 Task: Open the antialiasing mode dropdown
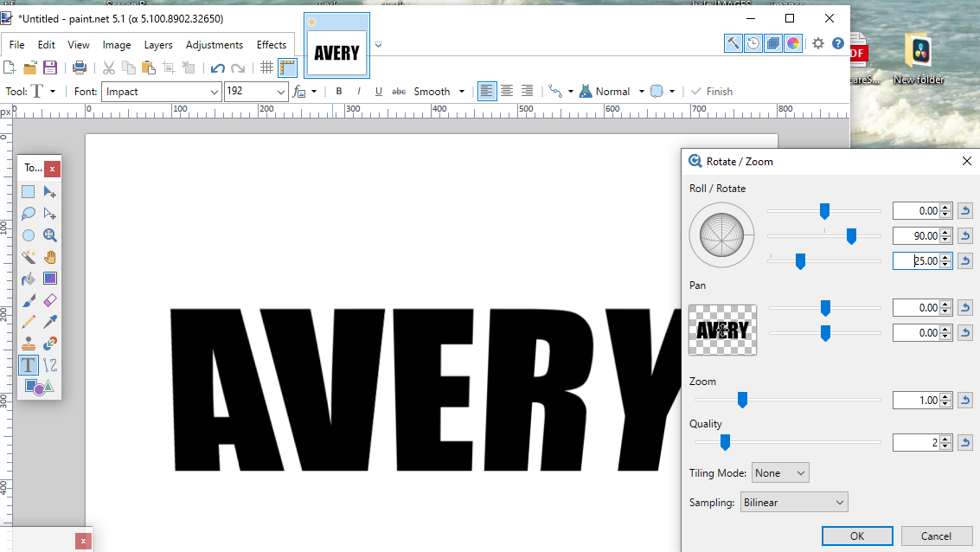(663, 91)
